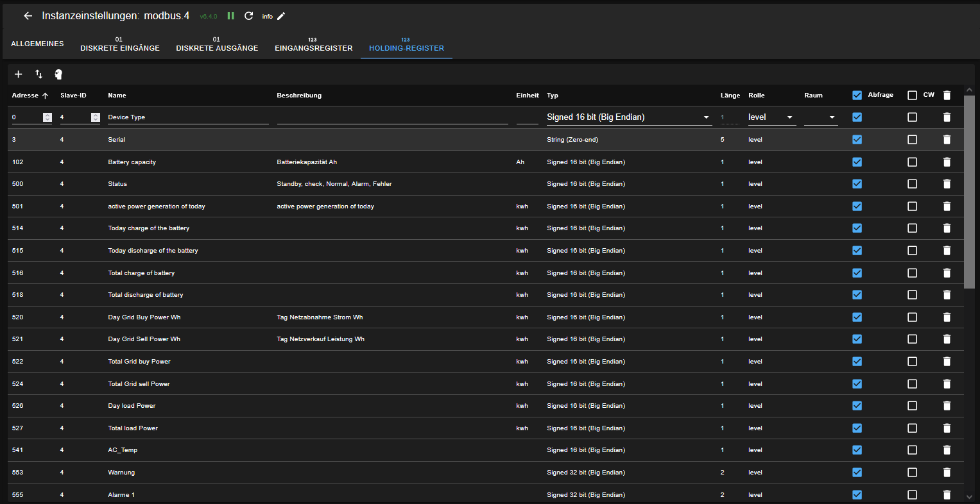Delete the Day Grid Buy Power Wh row

point(947,317)
